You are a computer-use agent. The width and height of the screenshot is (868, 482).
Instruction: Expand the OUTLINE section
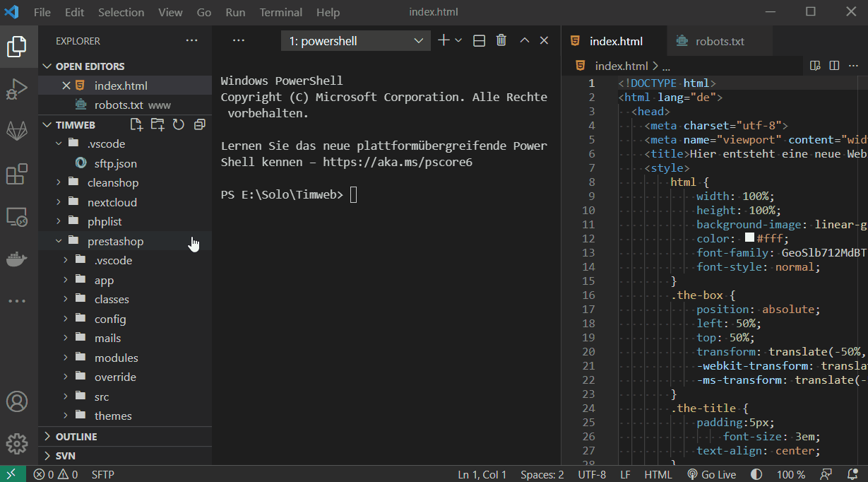click(x=125, y=436)
